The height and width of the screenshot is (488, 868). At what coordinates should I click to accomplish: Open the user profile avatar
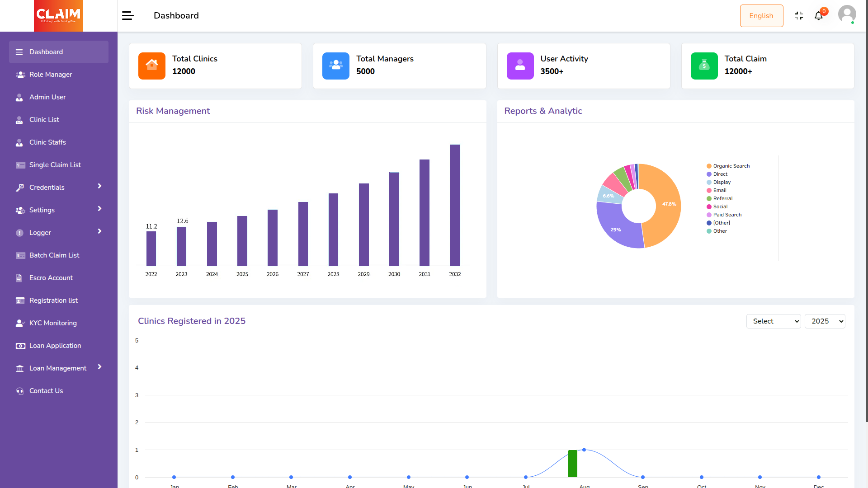pyautogui.click(x=847, y=14)
